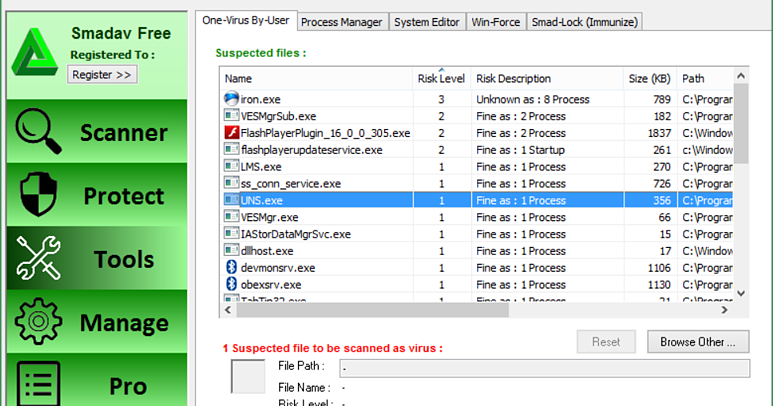Open the Smad-Lock (Immunize) tab
The image size is (773, 406).
[x=585, y=22]
